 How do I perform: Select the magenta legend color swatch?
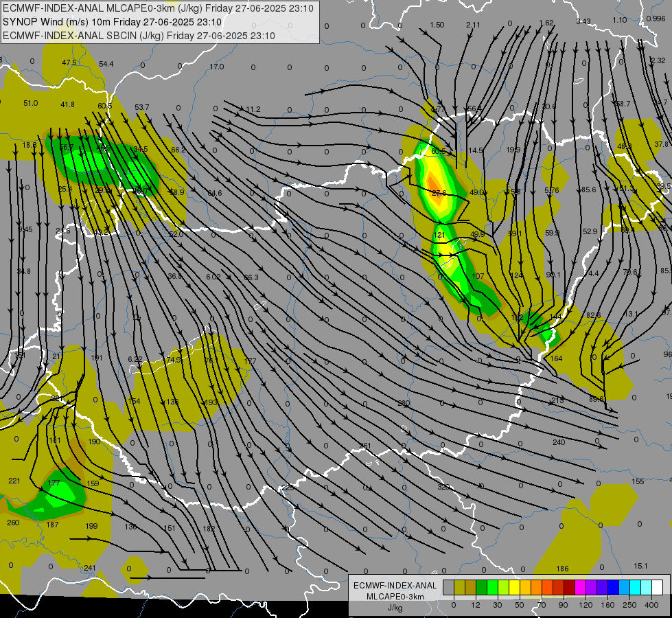click(x=581, y=588)
